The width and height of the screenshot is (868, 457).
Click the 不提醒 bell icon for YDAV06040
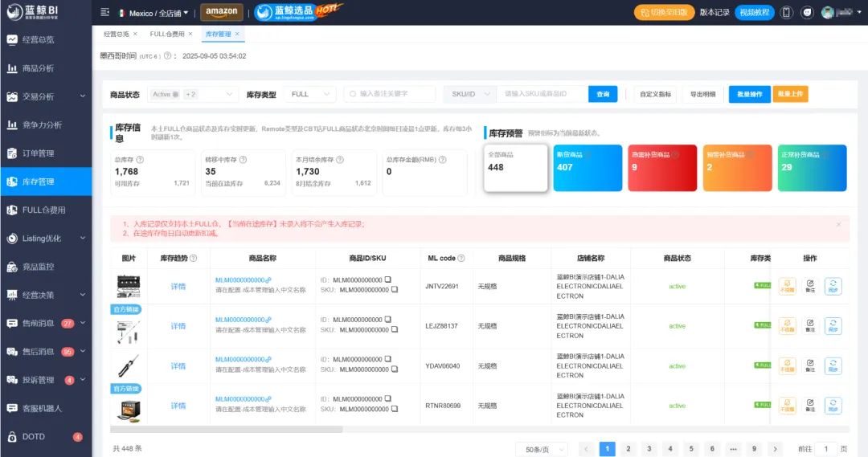click(787, 365)
